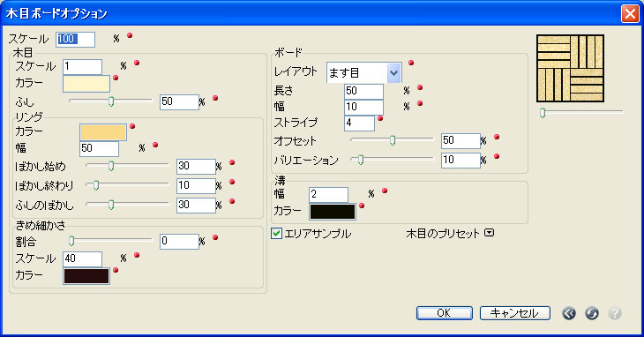This screenshot has width=644, height=337.
Task: Click the 長さ field showing 50
Action: 363,91
